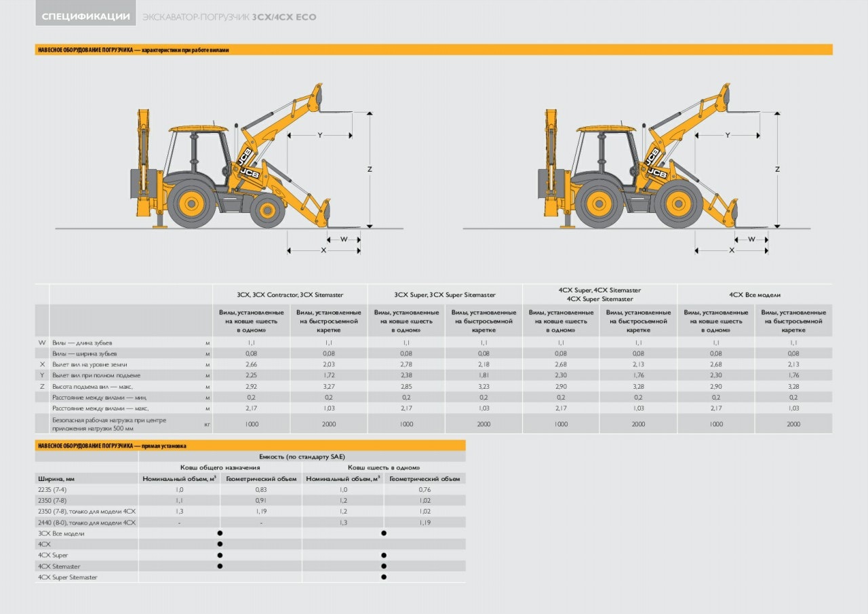Click the right backhoe loader diagram
Screen dimensions: 868x614
coord(637,157)
